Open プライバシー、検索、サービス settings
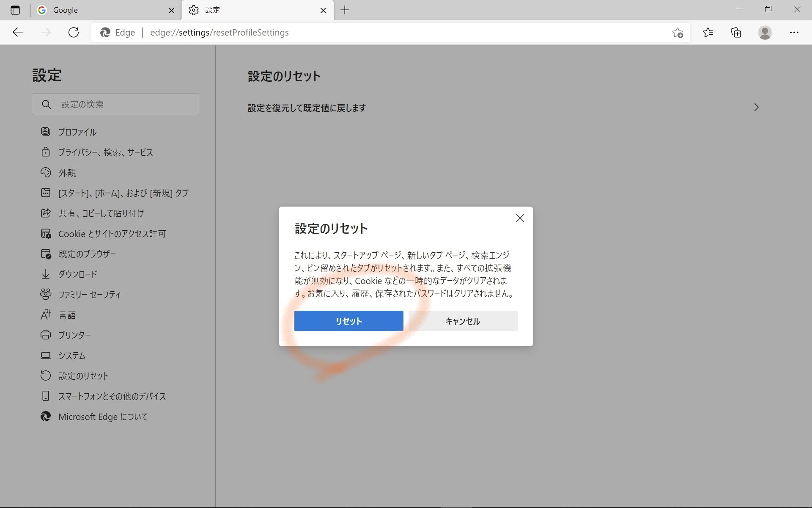 (x=105, y=152)
